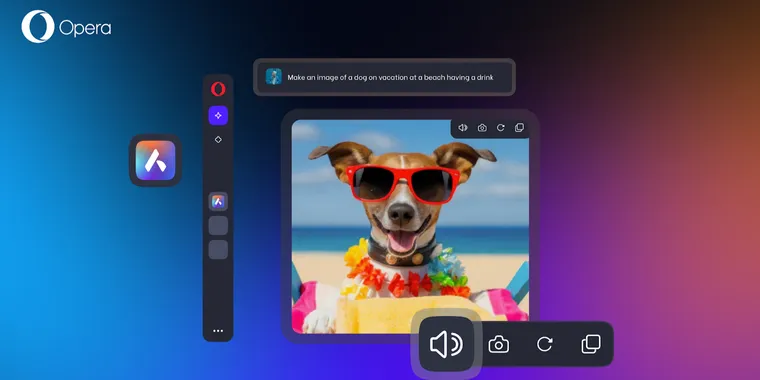This screenshot has width=760, height=380.
Task: Click the small camera icon on image toolbar
Action: 482,128
